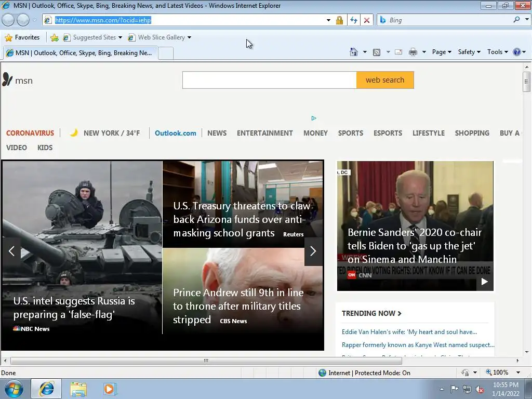The image size is (532, 399).
Task: Click the Back navigation button
Action: [x=8, y=20]
